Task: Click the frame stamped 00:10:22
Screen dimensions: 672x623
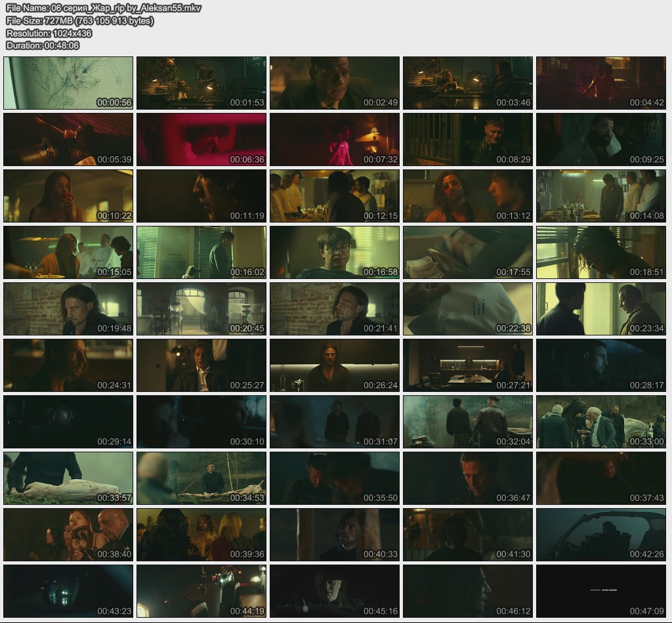Action: coord(68,196)
